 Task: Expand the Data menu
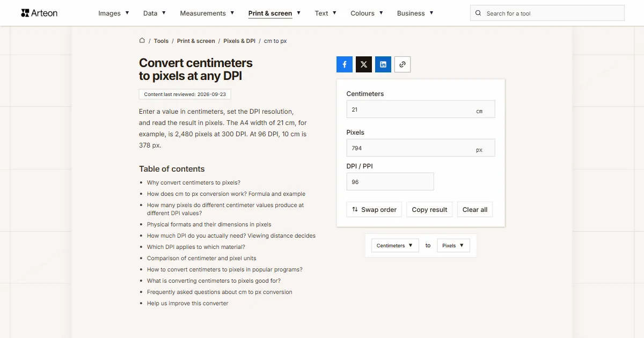155,13
